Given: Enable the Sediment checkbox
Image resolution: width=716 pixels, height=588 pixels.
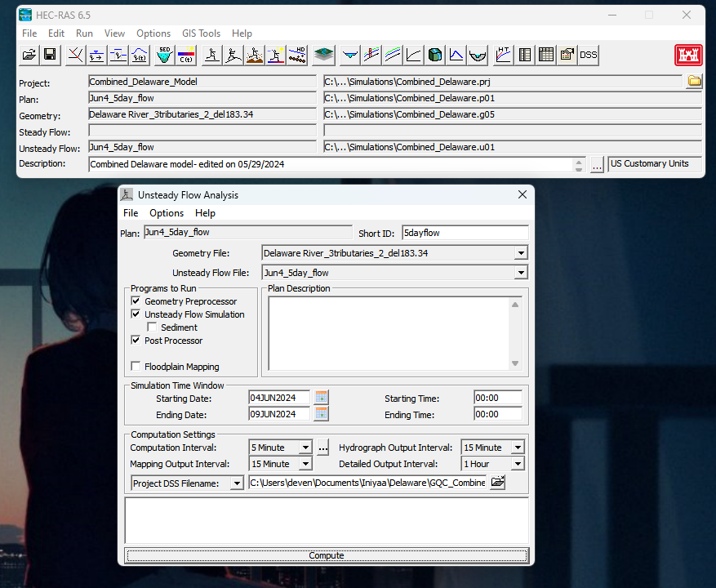Looking at the screenshot, I should pos(152,327).
